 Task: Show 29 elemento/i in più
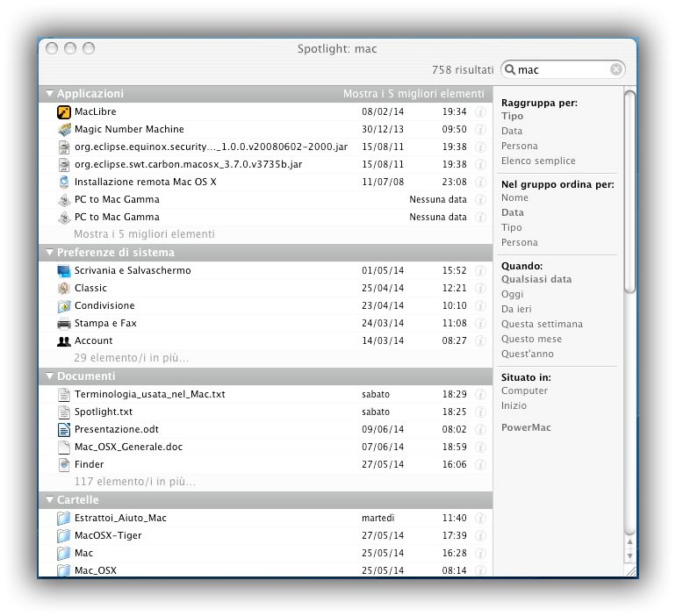click(131, 358)
